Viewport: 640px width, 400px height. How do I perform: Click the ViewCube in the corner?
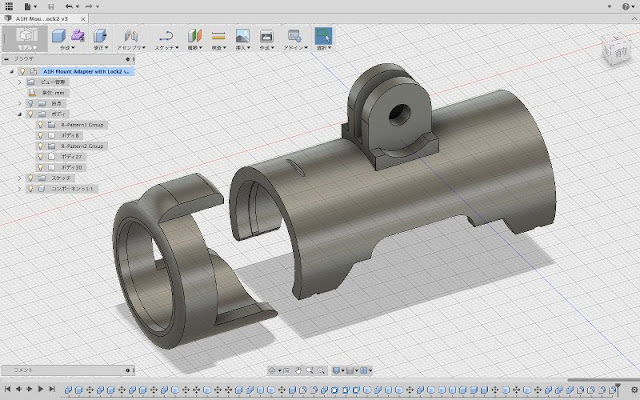(x=616, y=49)
